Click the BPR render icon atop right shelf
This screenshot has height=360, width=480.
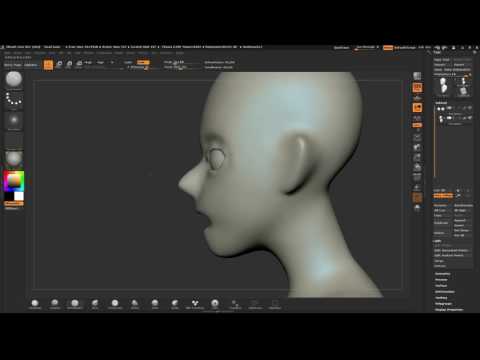[417, 76]
